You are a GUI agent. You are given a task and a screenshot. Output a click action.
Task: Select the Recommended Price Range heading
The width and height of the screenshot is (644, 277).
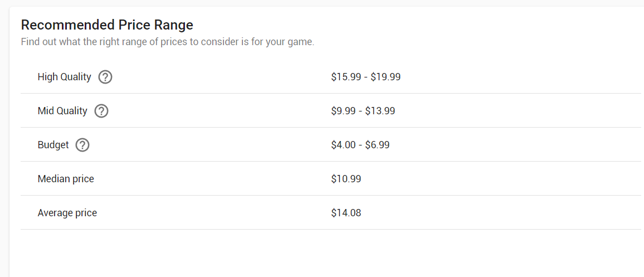[107, 25]
